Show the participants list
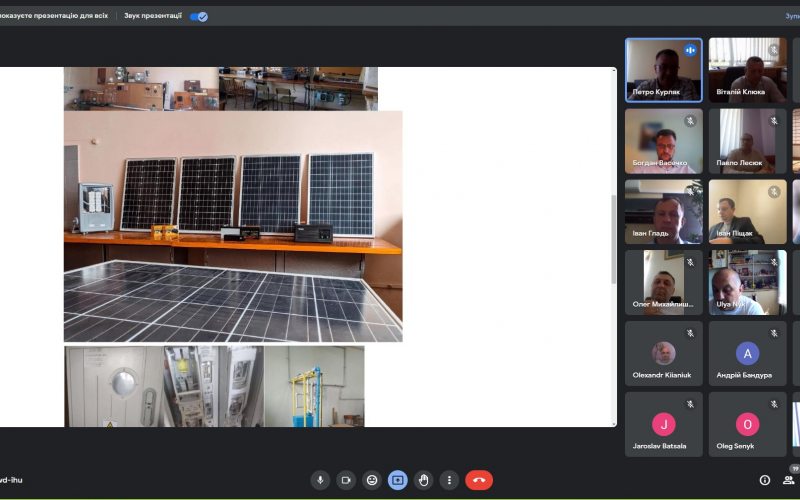This screenshot has height=500, width=800. (x=789, y=480)
